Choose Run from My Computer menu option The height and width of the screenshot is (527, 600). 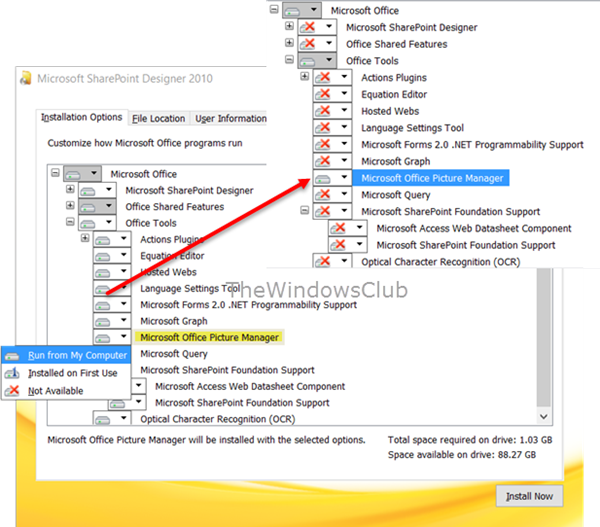(66, 356)
